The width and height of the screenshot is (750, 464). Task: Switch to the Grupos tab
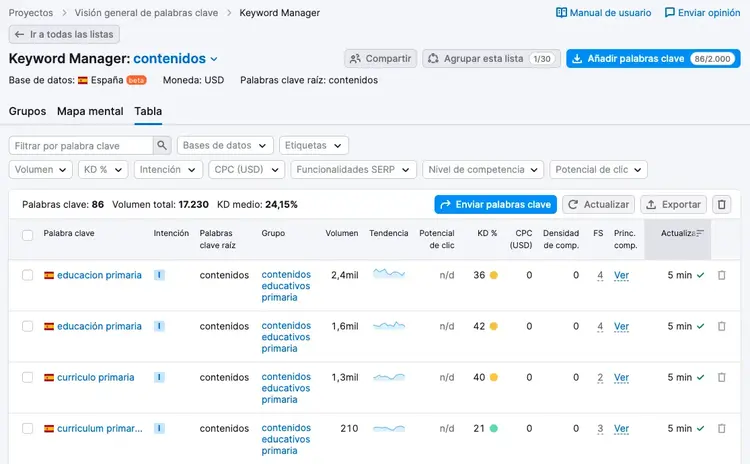[x=27, y=111]
